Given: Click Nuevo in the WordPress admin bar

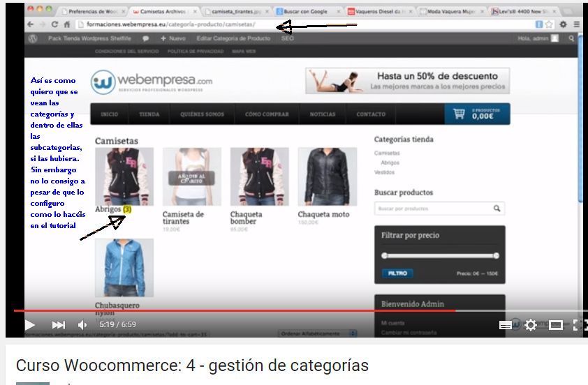Looking at the screenshot, I should tap(173, 38).
